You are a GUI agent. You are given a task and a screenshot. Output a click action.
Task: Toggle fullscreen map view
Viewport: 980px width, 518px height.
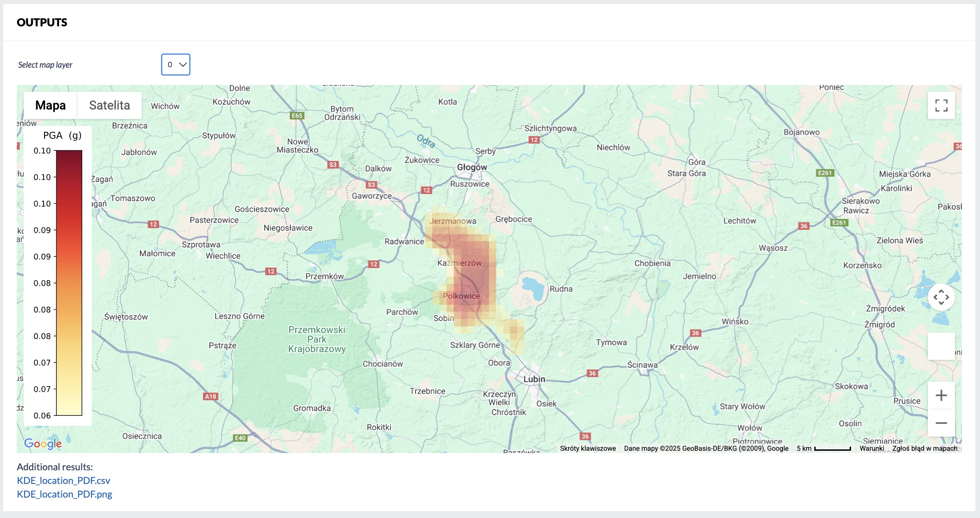point(941,105)
